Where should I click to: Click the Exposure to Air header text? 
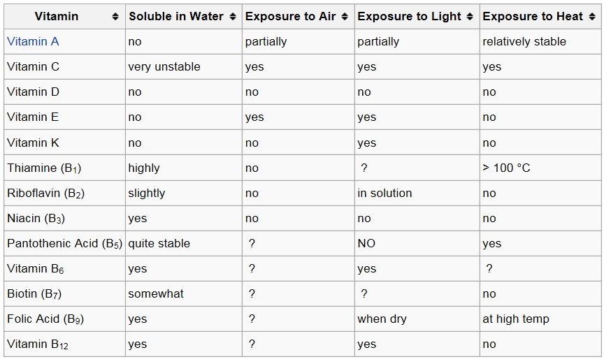coord(290,16)
